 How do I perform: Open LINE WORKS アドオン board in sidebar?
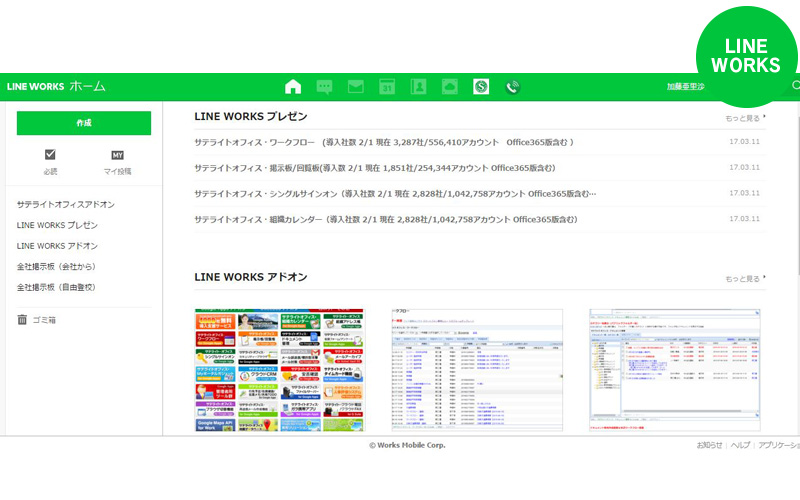pos(57,246)
